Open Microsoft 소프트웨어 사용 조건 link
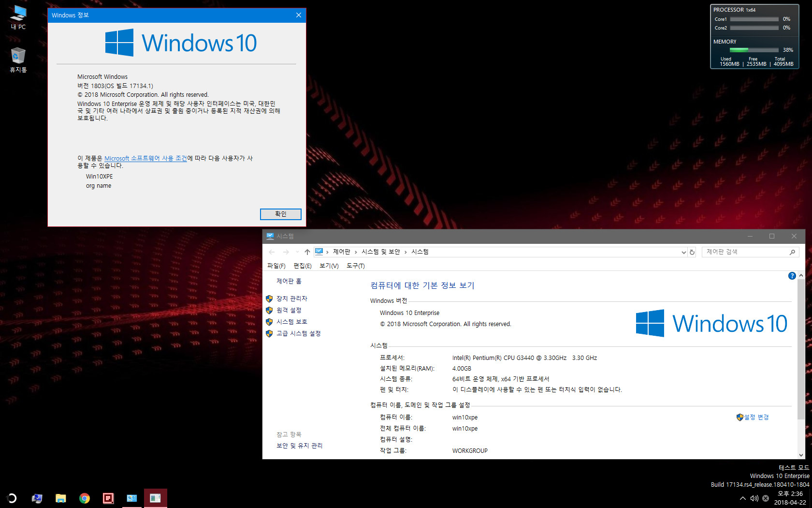Screen dimensions: 812x508 (145, 158)
